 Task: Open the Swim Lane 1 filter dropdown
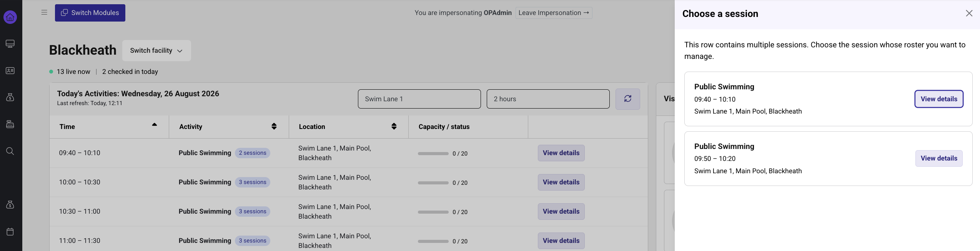(x=419, y=99)
